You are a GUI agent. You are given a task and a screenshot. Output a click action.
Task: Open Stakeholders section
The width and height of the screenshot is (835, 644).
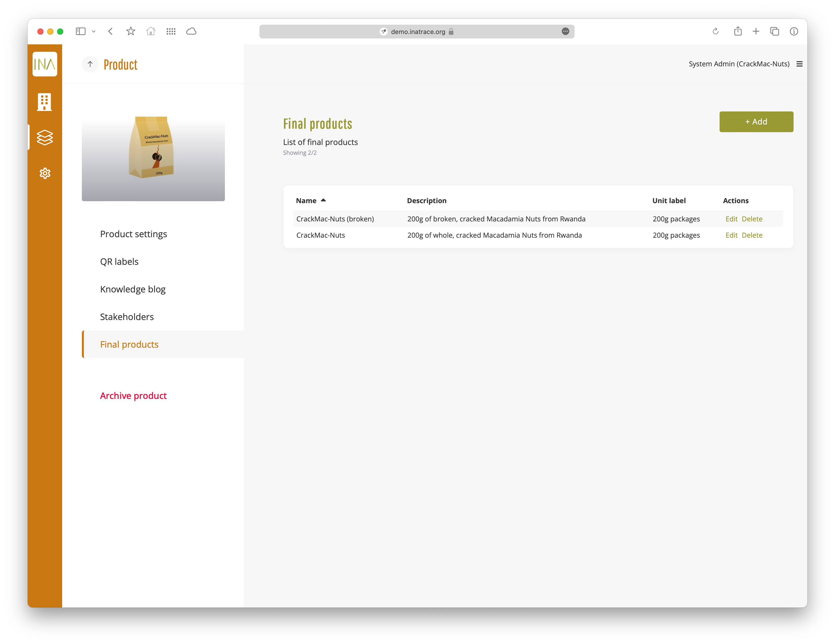[x=127, y=317]
